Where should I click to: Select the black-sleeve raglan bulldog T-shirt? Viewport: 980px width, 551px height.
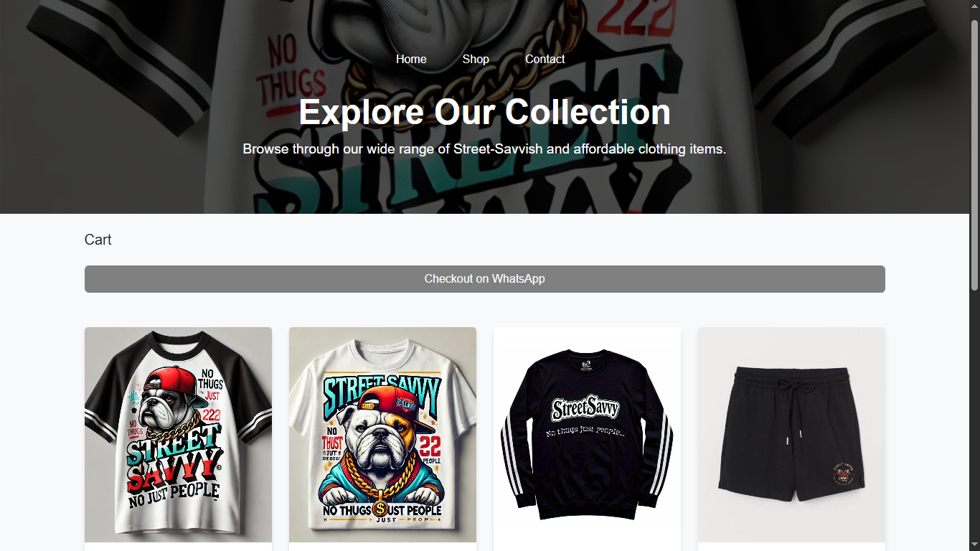178,435
